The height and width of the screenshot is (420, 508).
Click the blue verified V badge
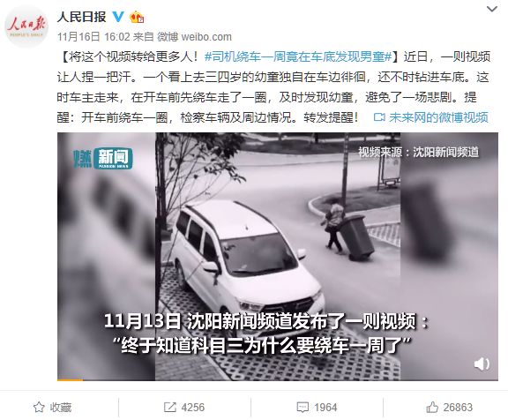pos(118,17)
